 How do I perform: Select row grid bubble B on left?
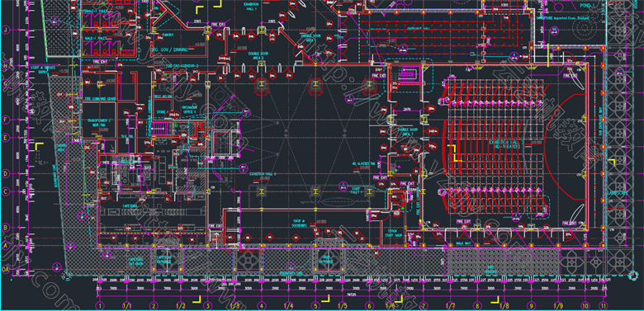point(6,228)
